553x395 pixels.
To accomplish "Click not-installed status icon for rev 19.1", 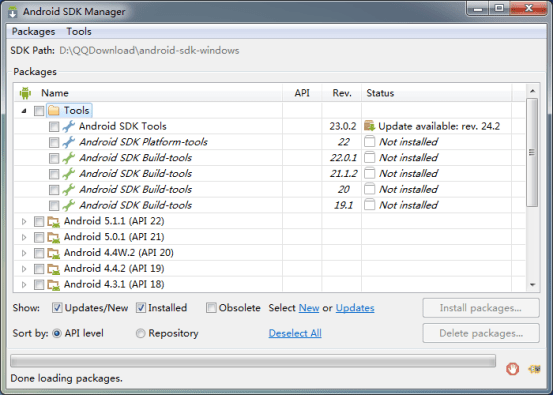I will [x=369, y=205].
